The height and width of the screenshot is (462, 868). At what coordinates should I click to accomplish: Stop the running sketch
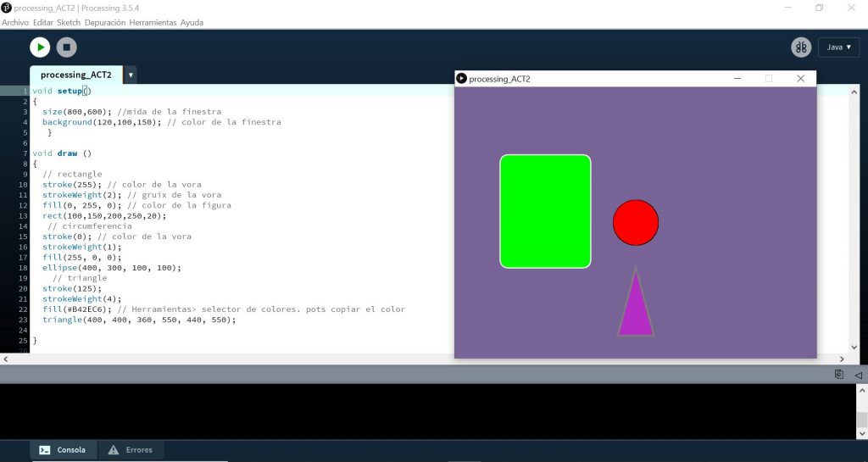tap(66, 47)
